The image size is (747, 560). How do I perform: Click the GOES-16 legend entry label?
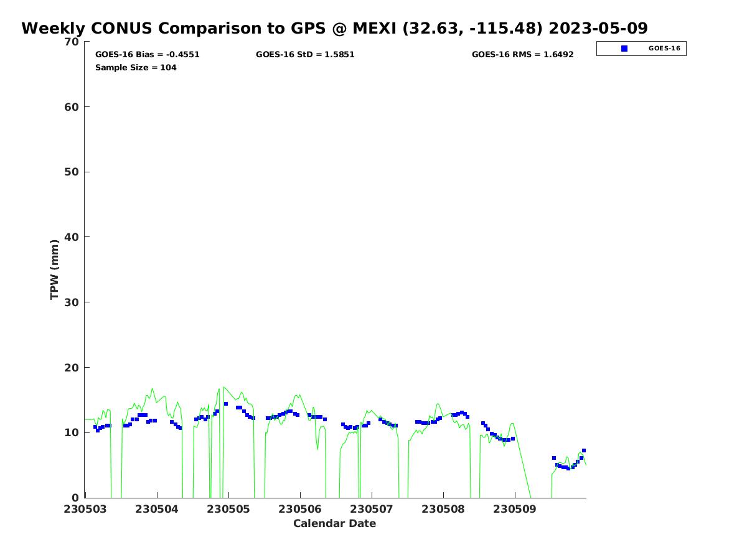click(664, 49)
